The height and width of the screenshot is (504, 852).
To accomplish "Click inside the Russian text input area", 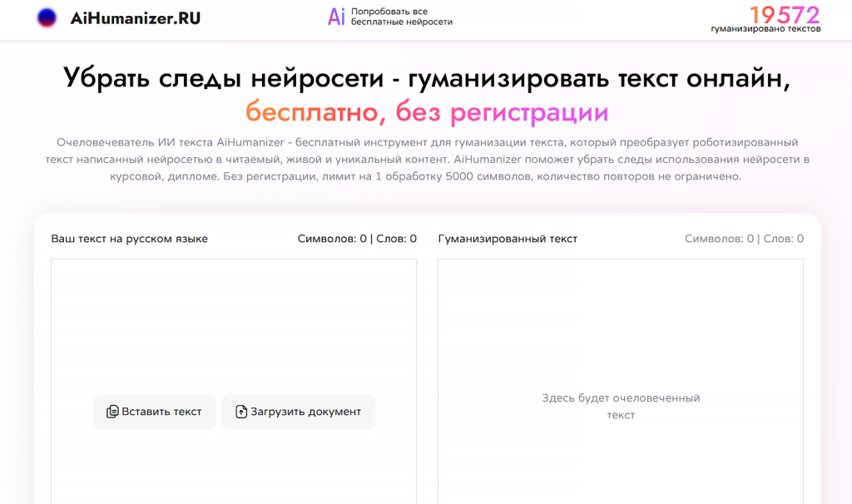I will [234, 316].
